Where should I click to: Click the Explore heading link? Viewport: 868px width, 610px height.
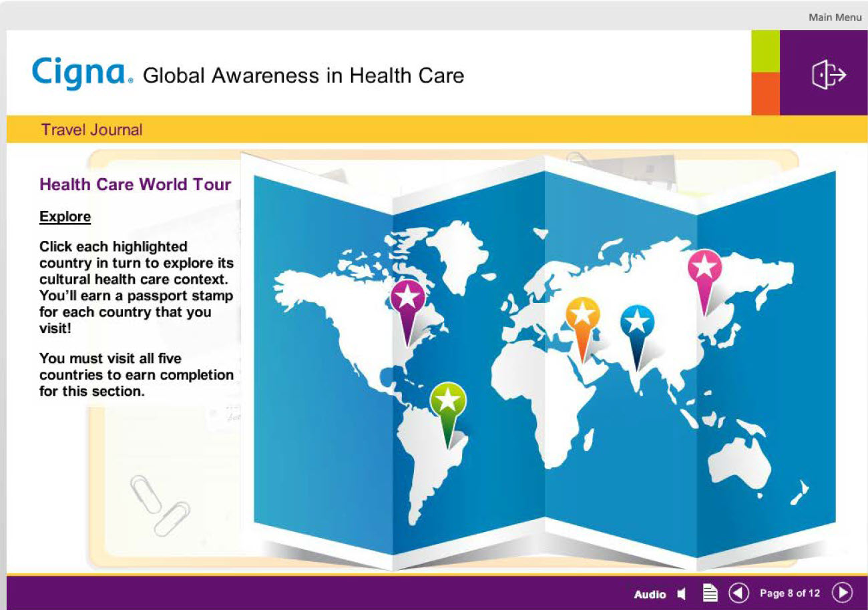click(x=64, y=216)
